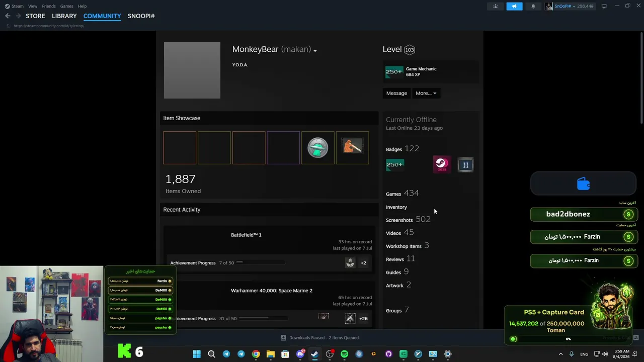This screenshot has width=644, height=362.
Task: Open the Friends menu
Action: [x=49, y=6]
